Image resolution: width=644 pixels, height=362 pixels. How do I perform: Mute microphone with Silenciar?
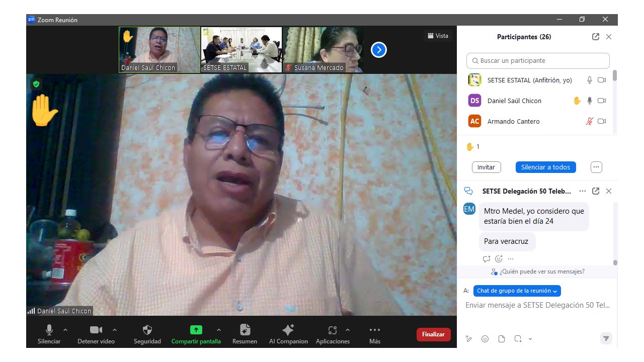[49, 330]
